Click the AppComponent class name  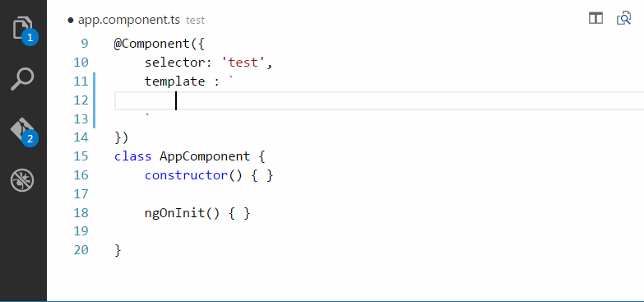[205, 156]
